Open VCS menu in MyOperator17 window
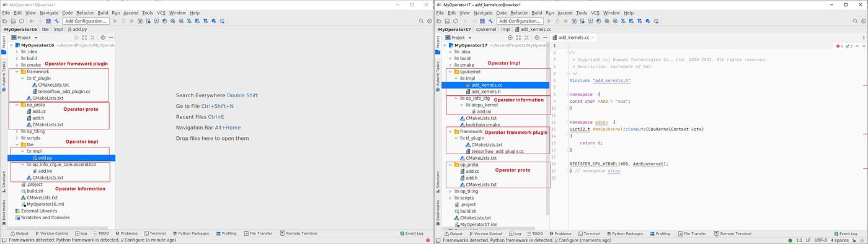Viewport: 868px width, 244px height. [595, 13]
